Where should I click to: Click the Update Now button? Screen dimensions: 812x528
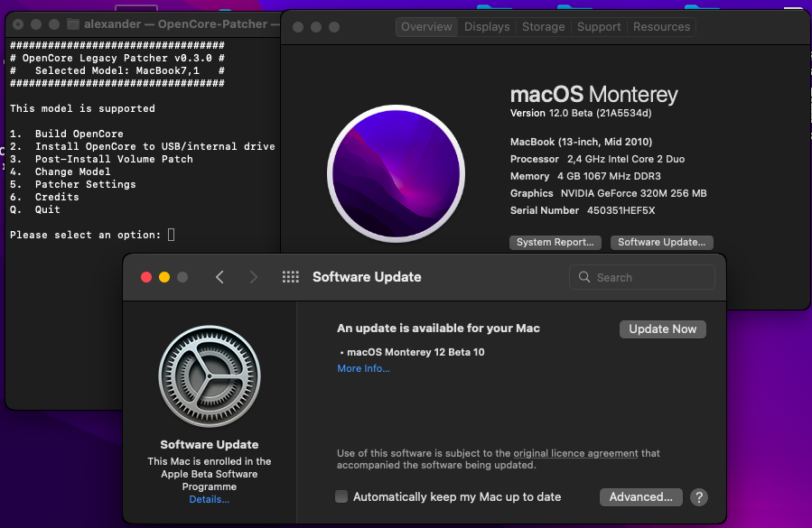coord(662,329)
